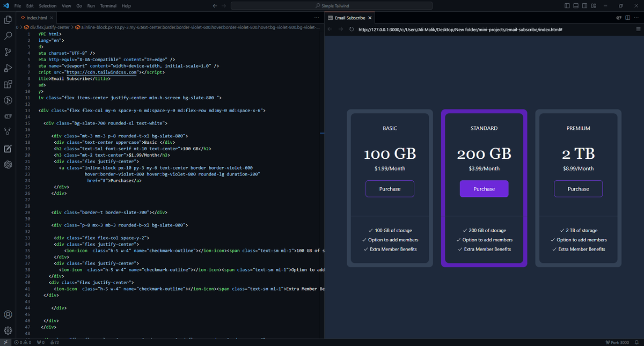This screenshot has height=346, width=644.
Task: Go forward in the preview browser
Action: 341,30
